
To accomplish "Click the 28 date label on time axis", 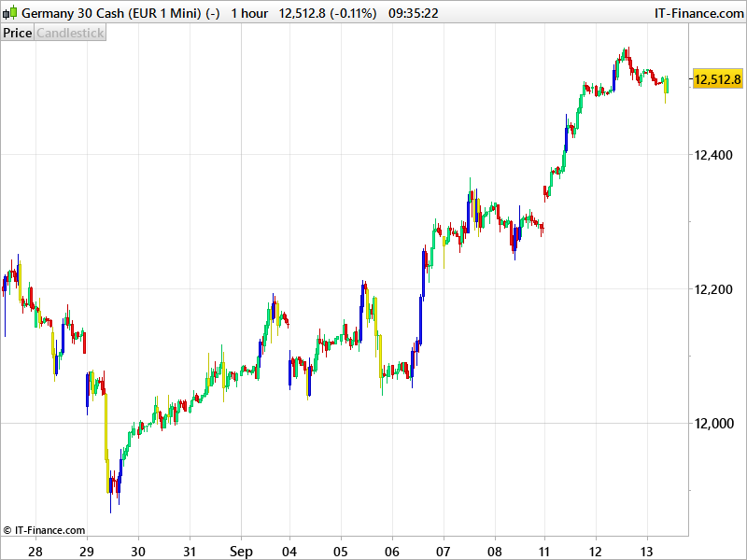I will tap(35, 552).
